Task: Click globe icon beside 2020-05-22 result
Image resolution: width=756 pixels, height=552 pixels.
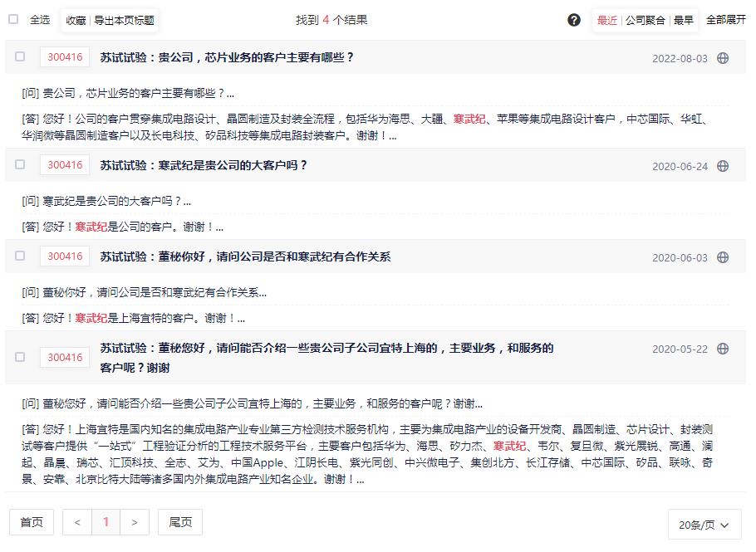Action: [x=723, y=349]
